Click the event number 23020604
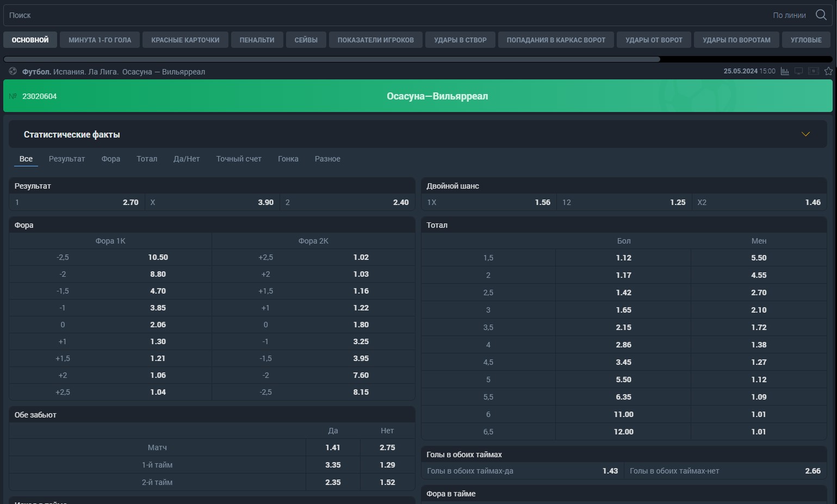 [x=39, y=96]
